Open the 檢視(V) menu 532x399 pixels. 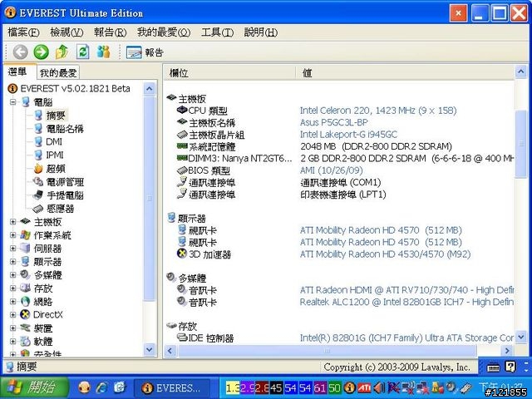[66, 32]
